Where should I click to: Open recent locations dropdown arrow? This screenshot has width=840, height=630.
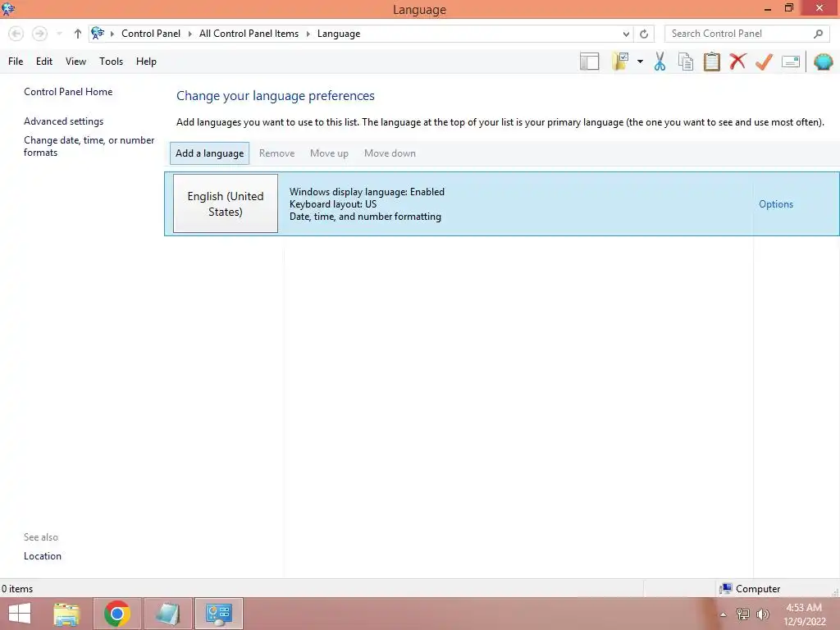click(59, 34)
